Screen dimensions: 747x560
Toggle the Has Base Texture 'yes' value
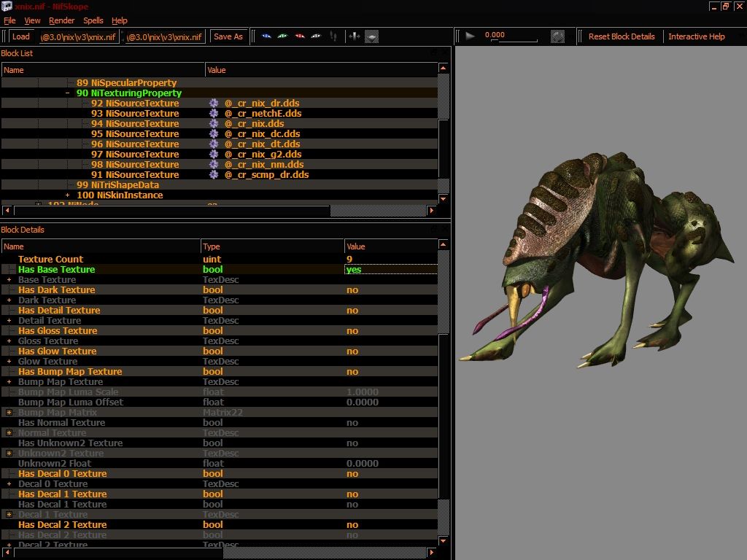pos(391,270)
